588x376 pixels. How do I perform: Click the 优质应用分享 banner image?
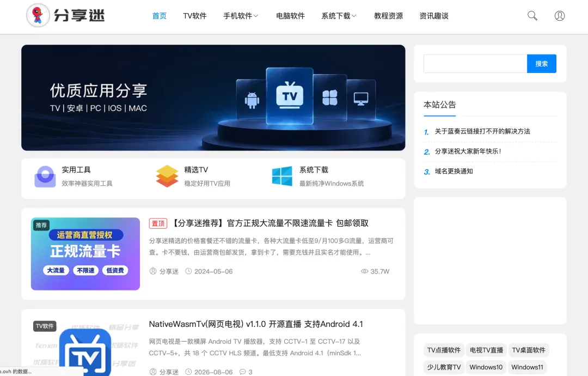pyautogui.click(x=213, y=98)
